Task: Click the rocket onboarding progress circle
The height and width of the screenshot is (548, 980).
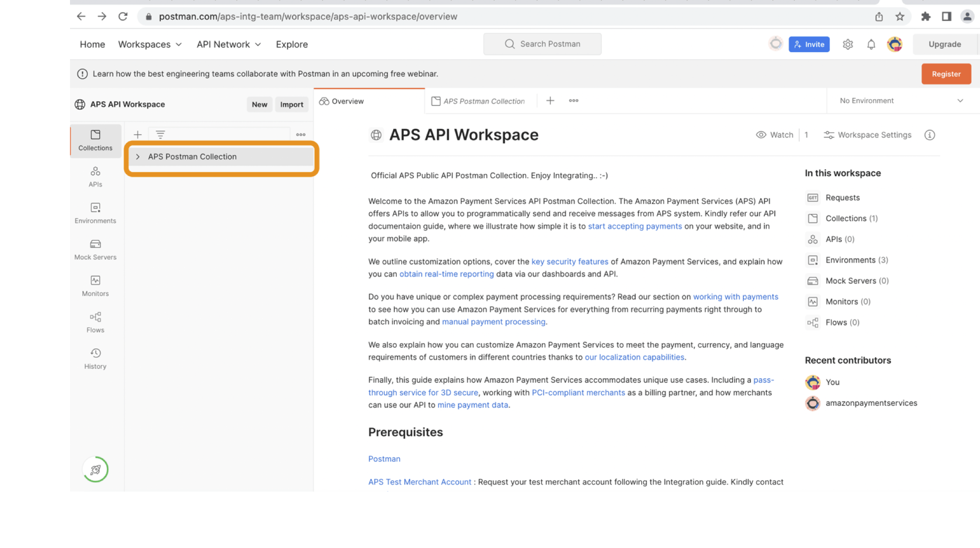Action: point(95,469)
